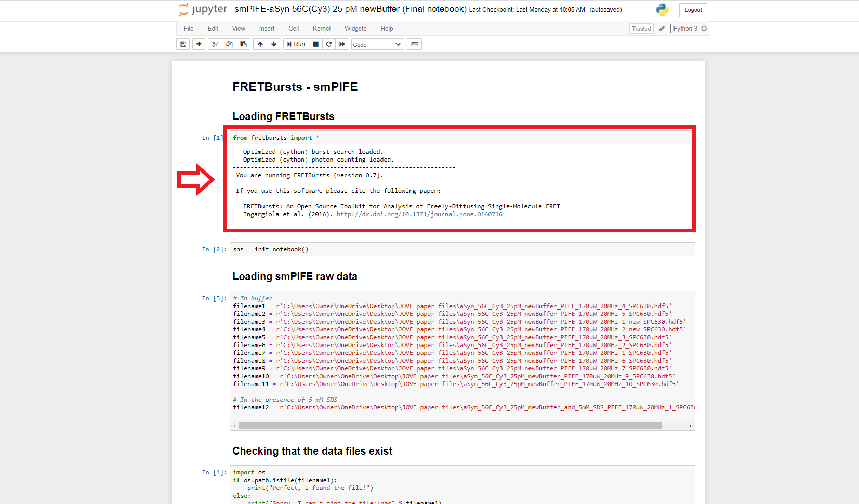The height and width of the screenshot is (504, 859).
Task: Open the Help menu
Action: pyautogui.click(x=387, y=29)
